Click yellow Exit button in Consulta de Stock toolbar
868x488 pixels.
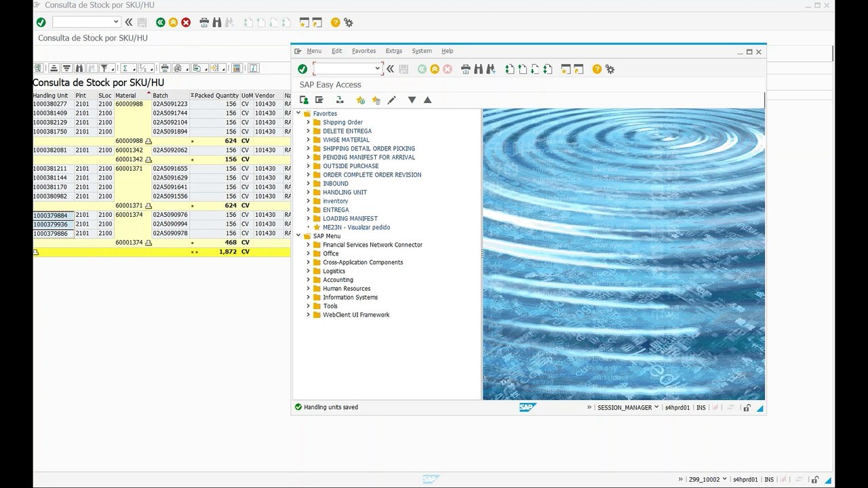click(174, 22)
